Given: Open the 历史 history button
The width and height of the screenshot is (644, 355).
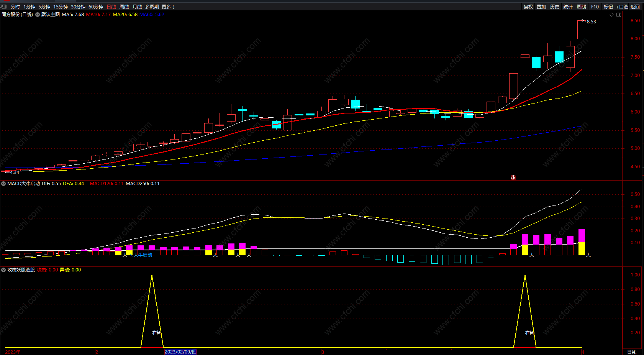Looking at the screenshot, I should point(555,7).
